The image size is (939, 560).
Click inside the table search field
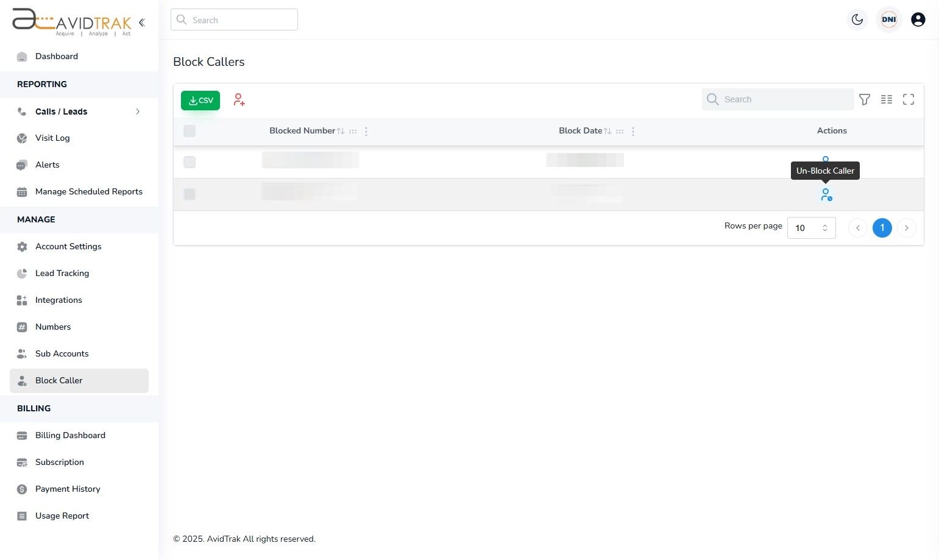coord(780,99)
